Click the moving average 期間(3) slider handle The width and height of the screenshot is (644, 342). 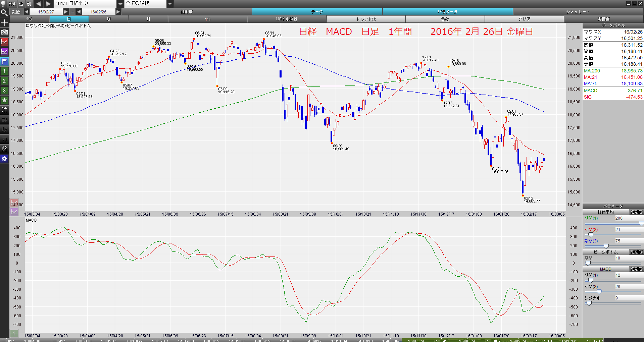pos(606,246)
